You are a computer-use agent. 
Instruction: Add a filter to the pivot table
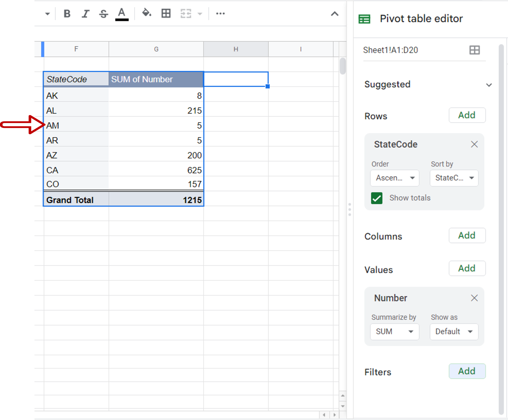click(x=467, y=371)
